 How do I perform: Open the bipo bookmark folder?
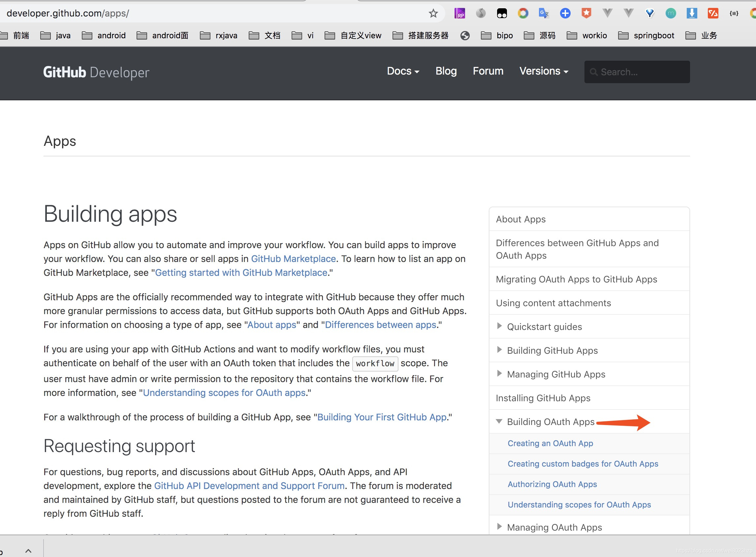[497, 35]
